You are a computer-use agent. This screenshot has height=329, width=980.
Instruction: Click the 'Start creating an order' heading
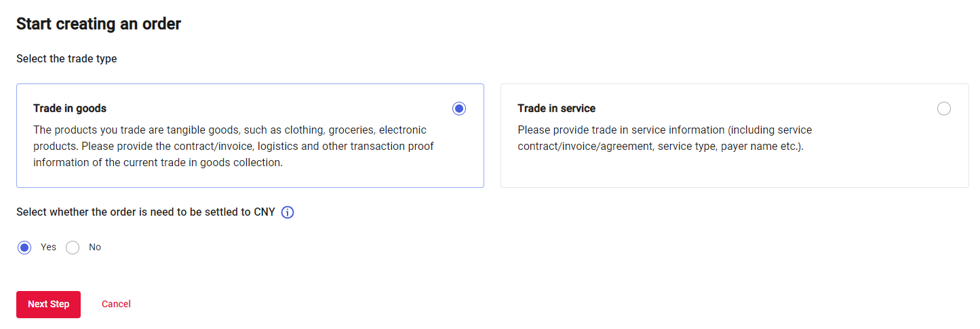coord(98,24)
